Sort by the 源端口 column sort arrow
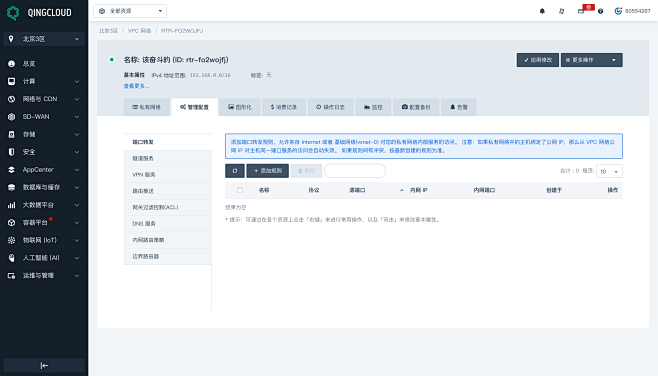Image resolution: width=658 pixels, height=376 pixels. coord(402,190)
